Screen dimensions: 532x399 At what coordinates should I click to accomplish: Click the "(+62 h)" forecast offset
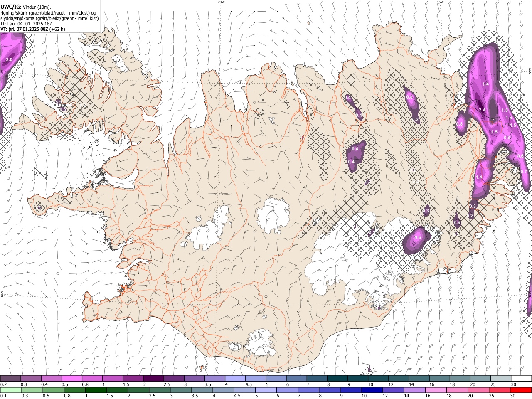click(57, 29)
